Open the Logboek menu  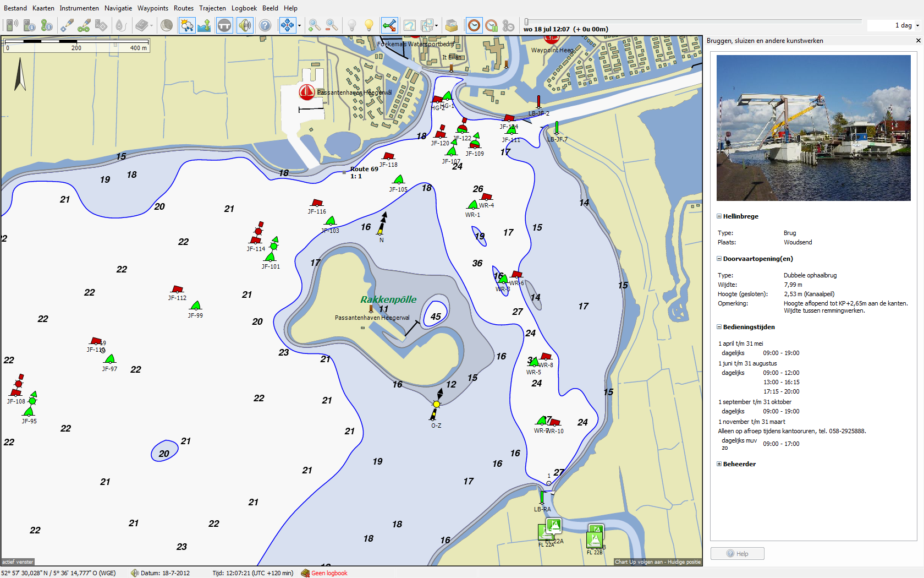click(x=244, y=8)
